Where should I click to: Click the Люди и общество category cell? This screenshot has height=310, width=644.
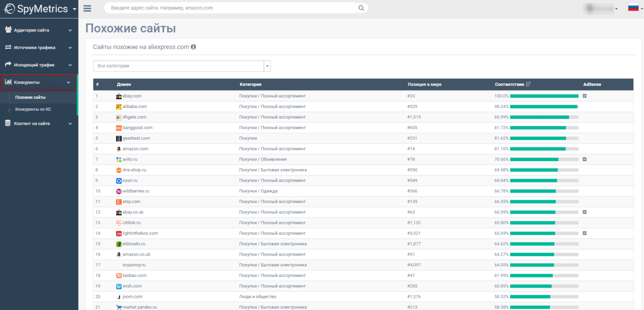pyautogui.click(x=258, y=297)
